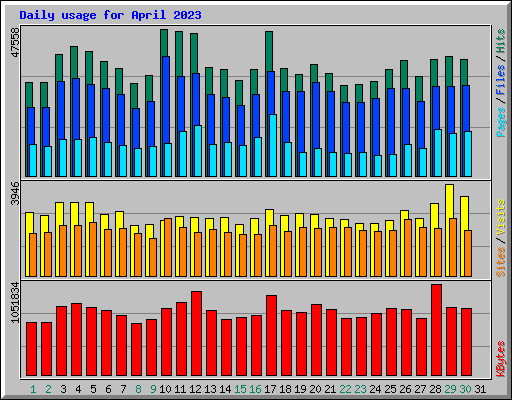The height and width of the screenshot is (400, 512).
Task: Click day 15 on the x-axis
Action: tap(240, 389)
